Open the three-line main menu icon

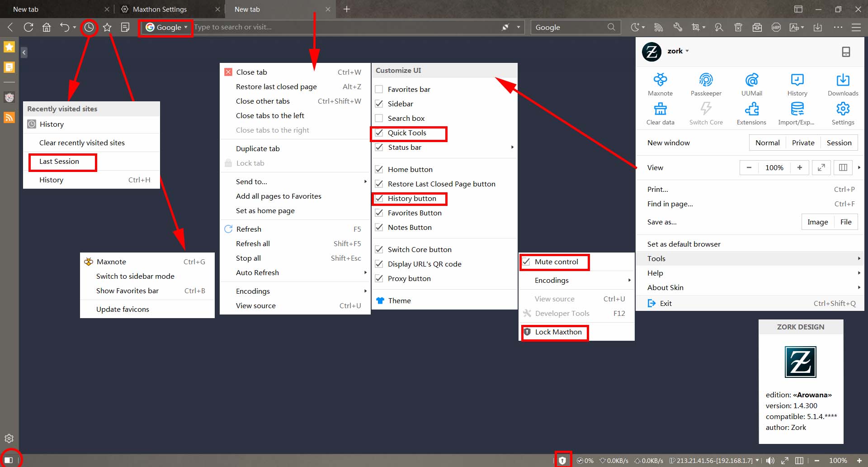tap(856, 27)
